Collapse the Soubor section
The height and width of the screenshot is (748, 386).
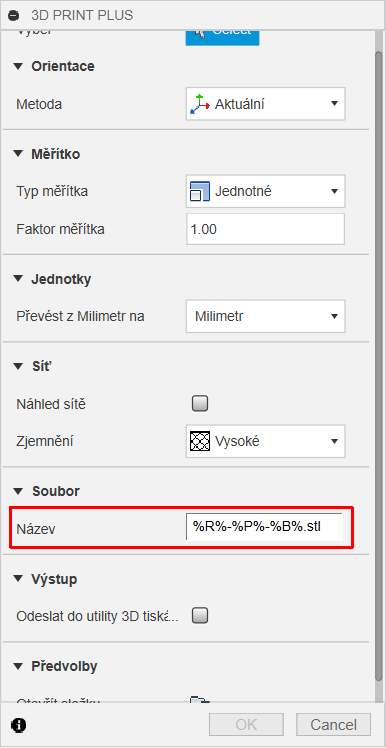(18, 491)
